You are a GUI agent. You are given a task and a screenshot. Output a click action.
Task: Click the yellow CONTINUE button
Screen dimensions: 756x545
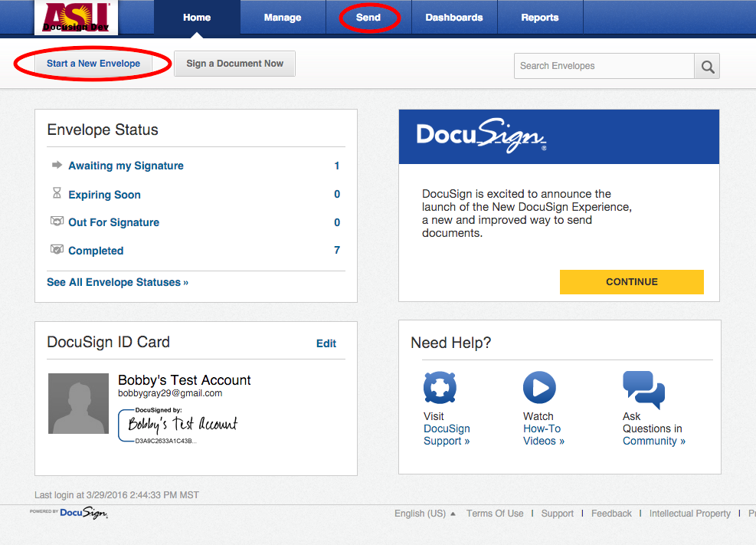[632, 281]
